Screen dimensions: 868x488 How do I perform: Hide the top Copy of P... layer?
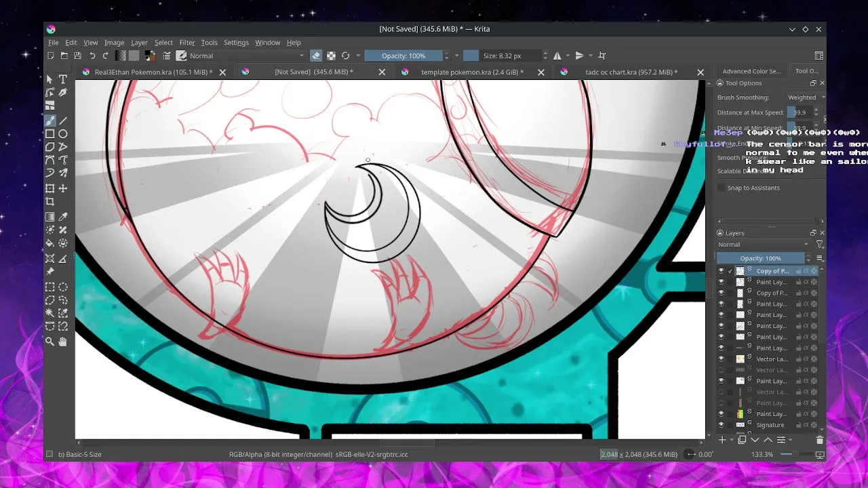[721, 271]
